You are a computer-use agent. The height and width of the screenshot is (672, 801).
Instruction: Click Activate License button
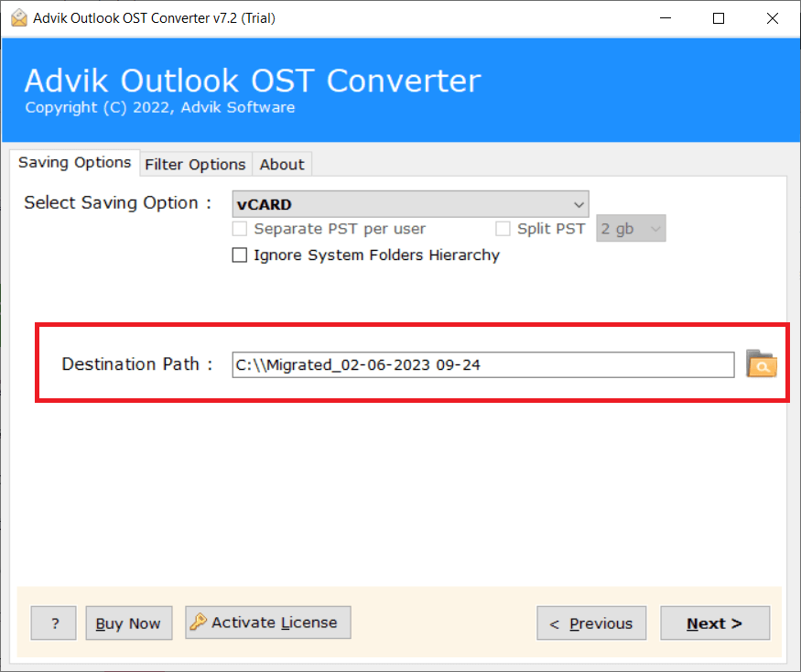coord(267,623)
